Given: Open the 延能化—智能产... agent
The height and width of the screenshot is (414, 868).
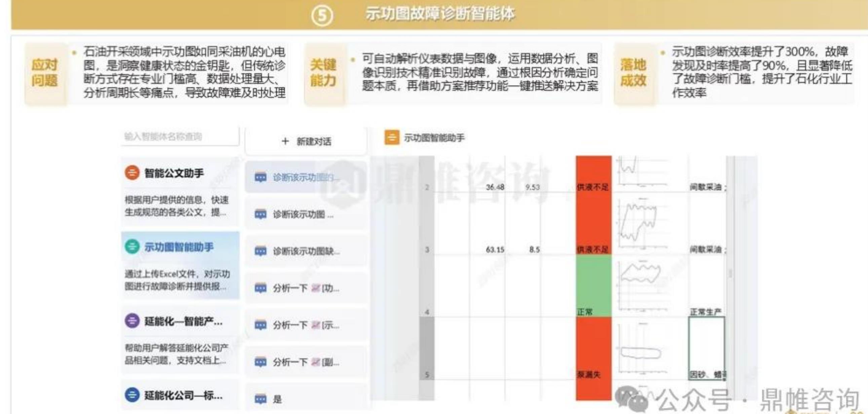Looking at the screenshot, I should pyautogui.click(x=180, y=340).
